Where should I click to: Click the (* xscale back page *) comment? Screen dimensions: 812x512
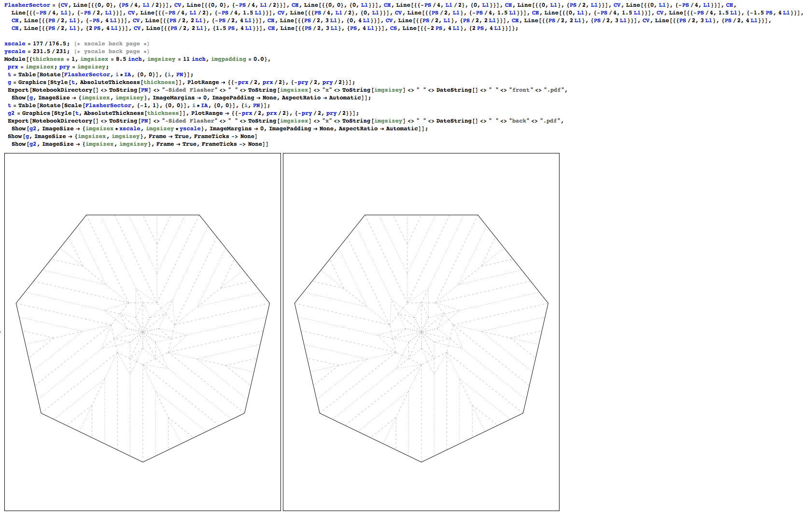click(x=112, y=43)
